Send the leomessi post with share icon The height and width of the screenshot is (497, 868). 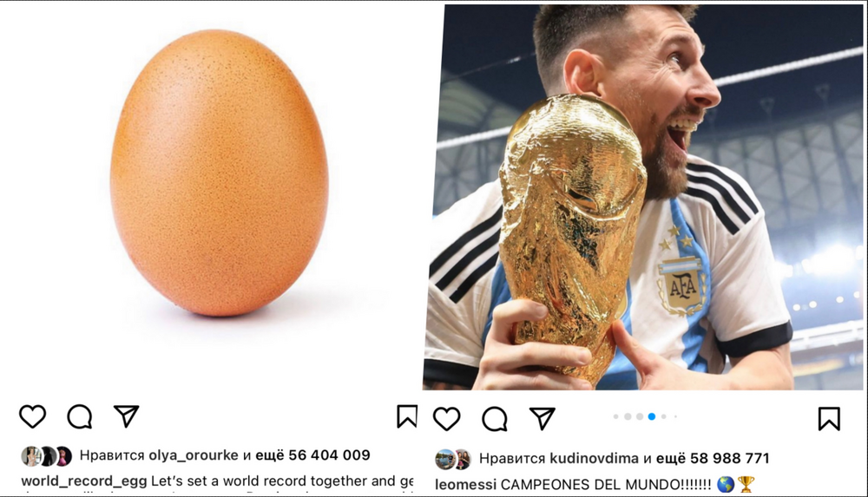pos(542,419)
